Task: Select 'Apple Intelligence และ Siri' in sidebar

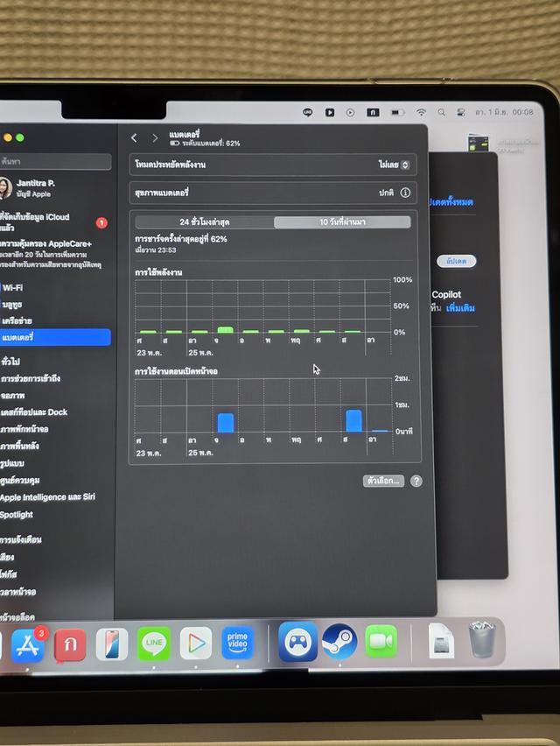Action: pyautogui.click(x=55, y=497)
